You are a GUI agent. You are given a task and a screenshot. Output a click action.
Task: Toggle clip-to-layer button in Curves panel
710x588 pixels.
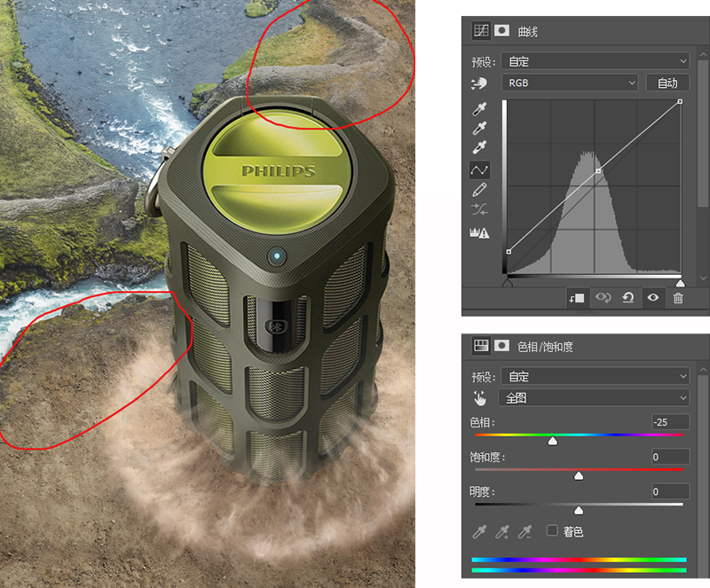point(577,298)
